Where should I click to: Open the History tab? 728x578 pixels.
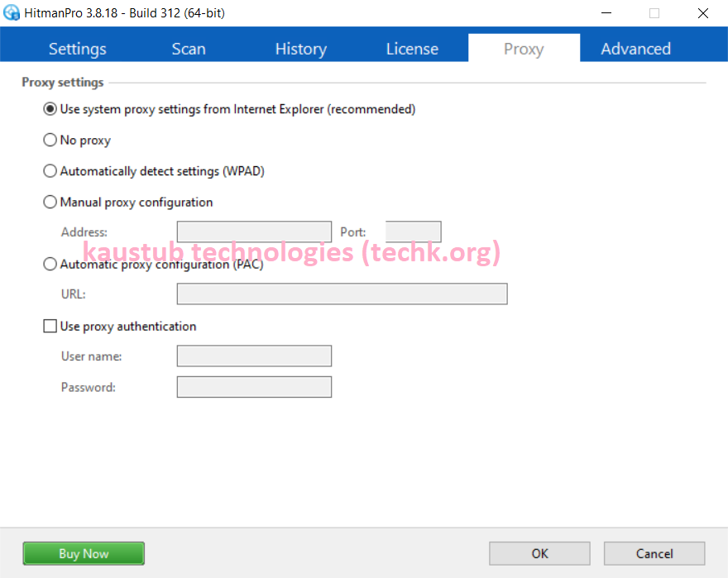pyautogui.click(x=301, y=49)
